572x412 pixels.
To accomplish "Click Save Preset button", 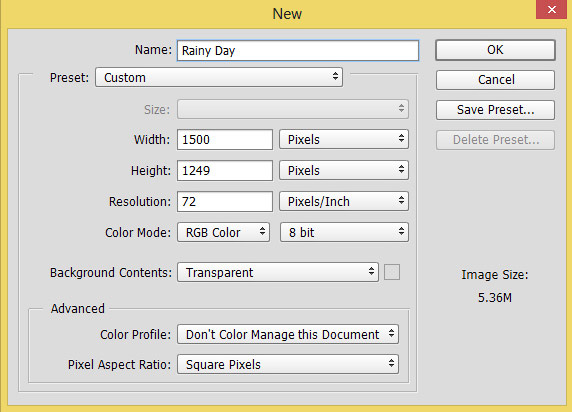I will [x=495, y=110].
